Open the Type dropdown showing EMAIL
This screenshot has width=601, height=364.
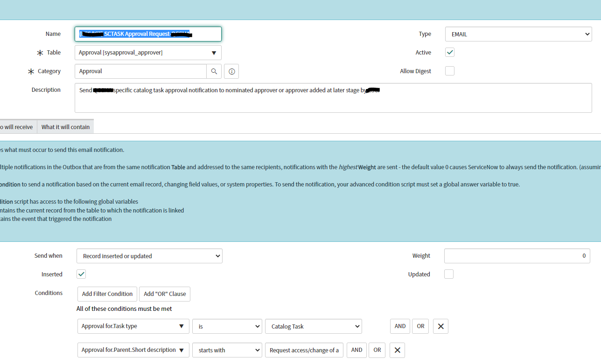tap(519, 34)
